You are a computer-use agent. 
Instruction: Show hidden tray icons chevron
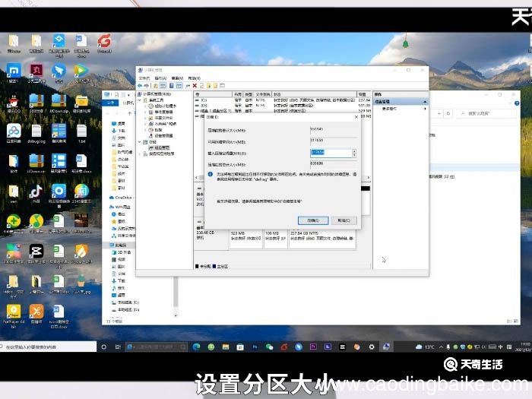pos(441,347)
